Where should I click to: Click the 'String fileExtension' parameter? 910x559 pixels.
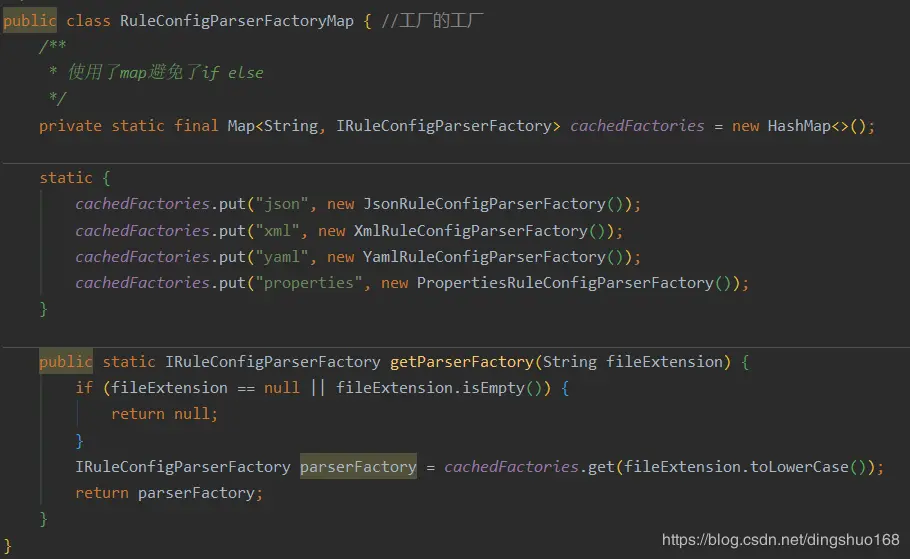click(x=633, y=362)
